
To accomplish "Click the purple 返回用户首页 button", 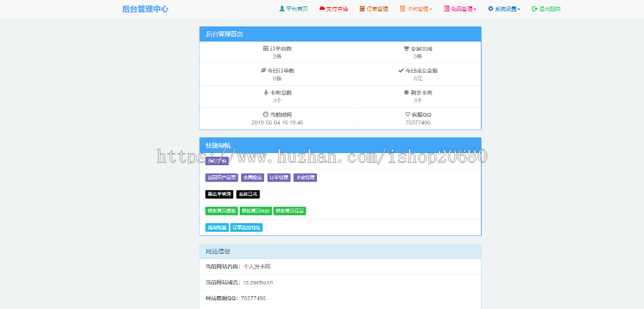I will (x=221, y=177).
